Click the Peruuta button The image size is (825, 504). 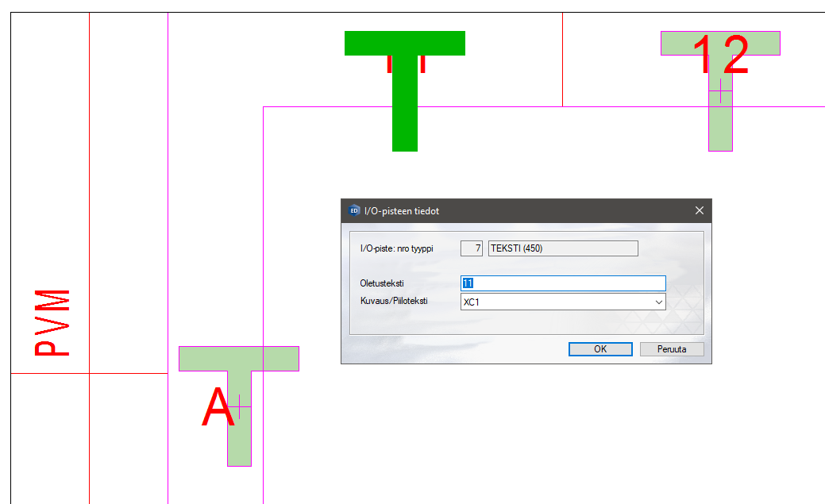pos(672,348)
